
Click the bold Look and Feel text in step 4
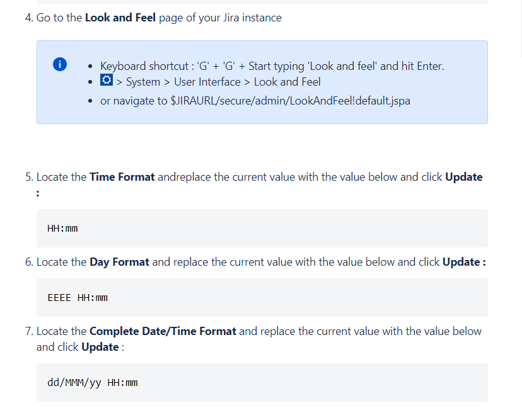[120, 17]
